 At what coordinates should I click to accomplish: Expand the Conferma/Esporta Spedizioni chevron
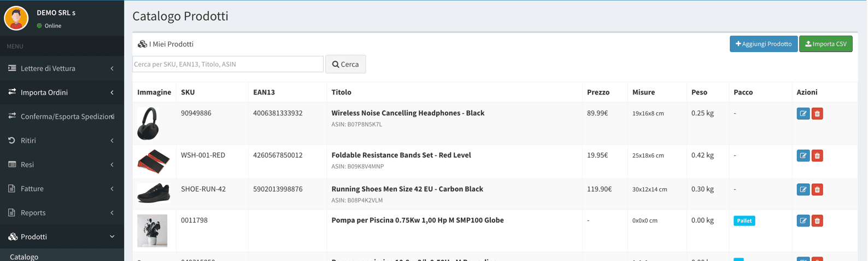112,117
